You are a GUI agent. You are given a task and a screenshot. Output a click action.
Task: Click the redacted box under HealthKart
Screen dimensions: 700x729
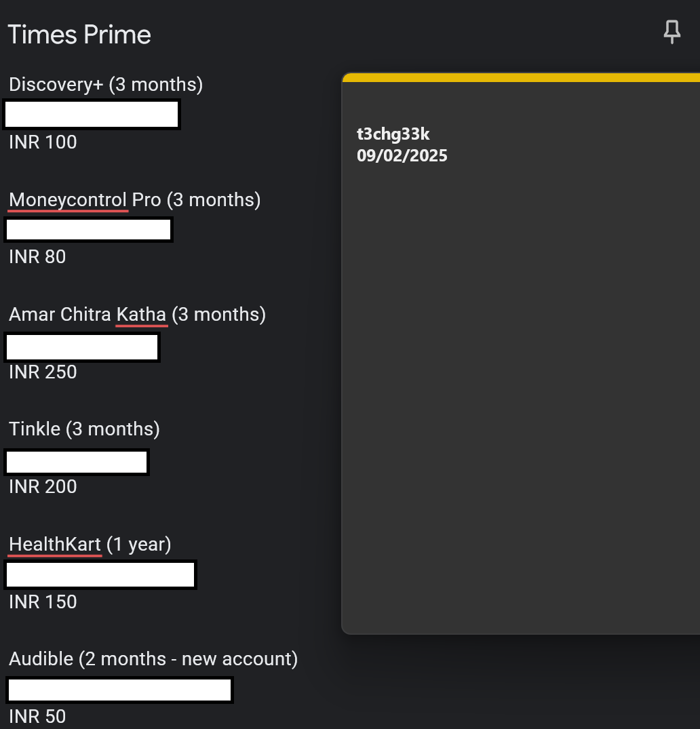pyautogui.click(x=100, y=575)
